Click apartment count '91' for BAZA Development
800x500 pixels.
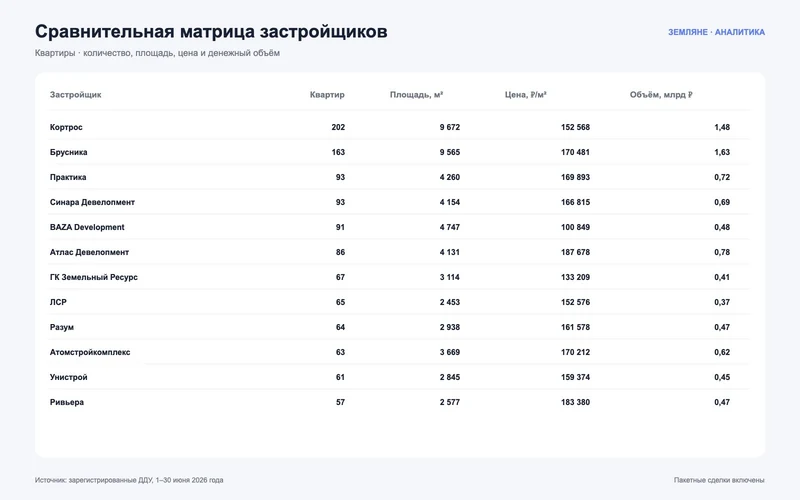click(340, 227)
